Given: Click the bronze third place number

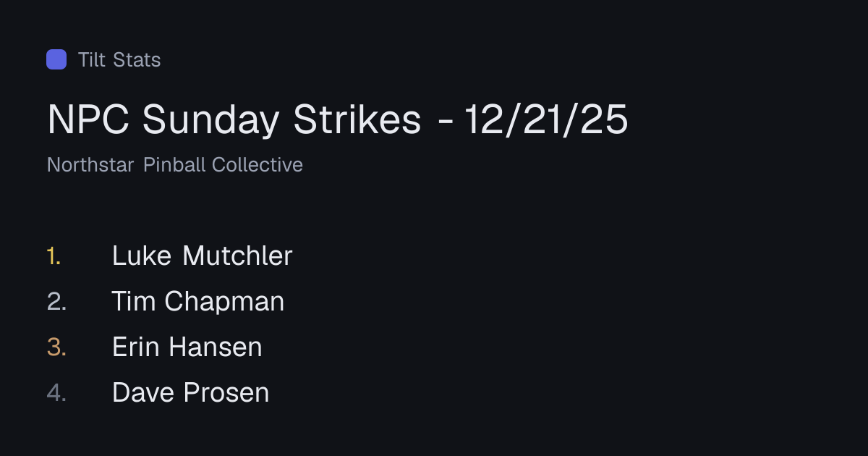Looking at the screenshot, I should (x=56, y=347).
